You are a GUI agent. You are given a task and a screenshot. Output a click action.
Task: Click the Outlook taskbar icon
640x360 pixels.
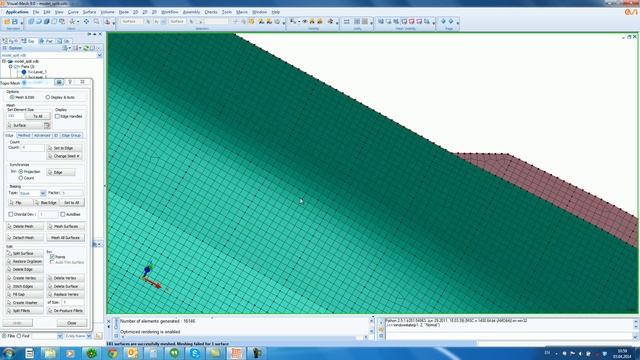click(133, 353)
